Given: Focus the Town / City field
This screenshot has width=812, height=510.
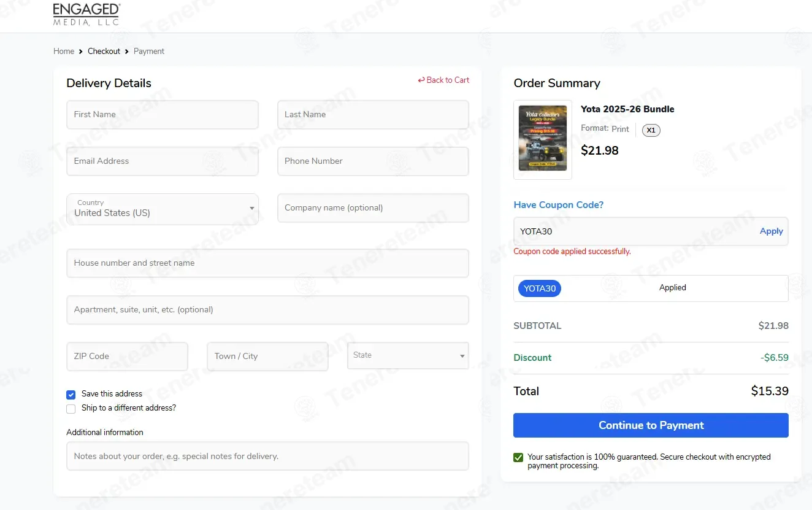Looking at the screenshot, I should (x=267, y=357).
